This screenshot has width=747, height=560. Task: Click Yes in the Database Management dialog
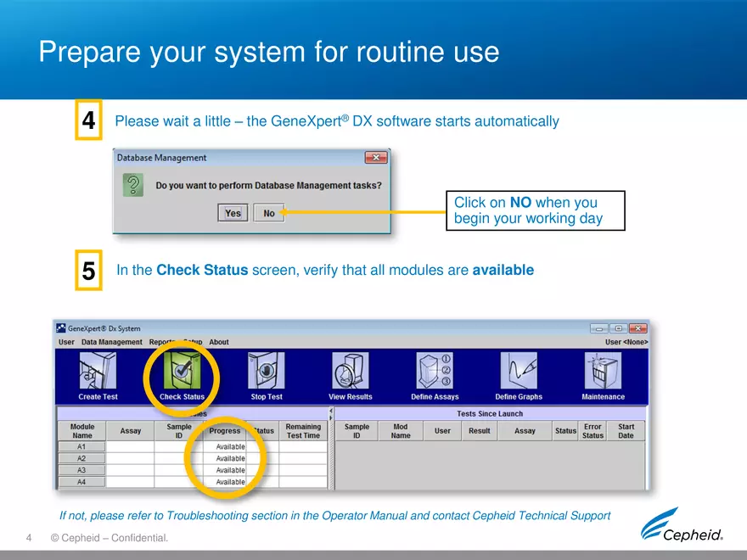[233, 213]
